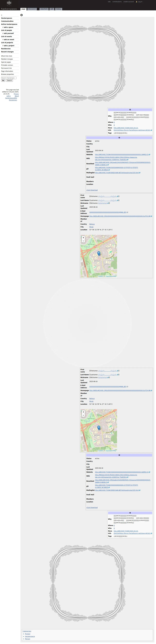
Task: Click add a space
Action: click(x=9, y=27)
